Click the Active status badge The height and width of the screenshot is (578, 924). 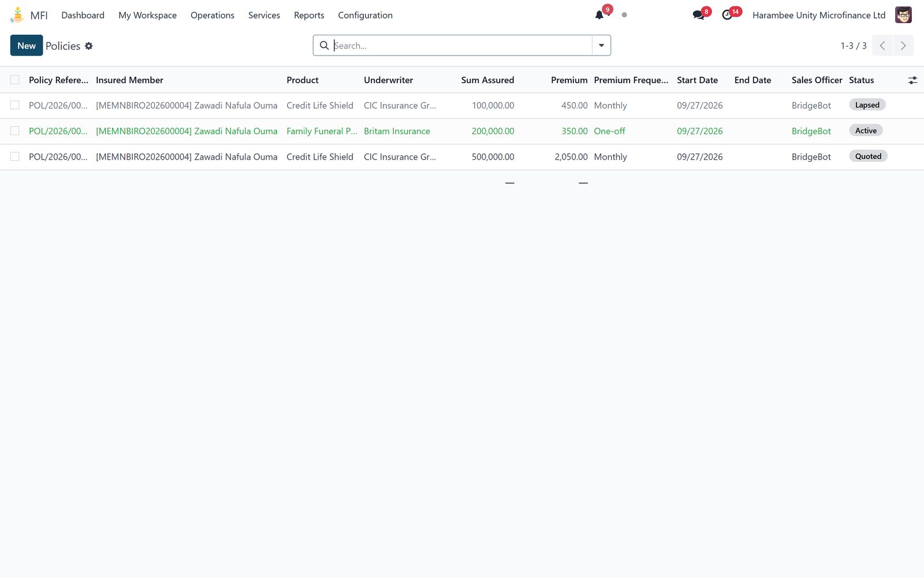866,131
